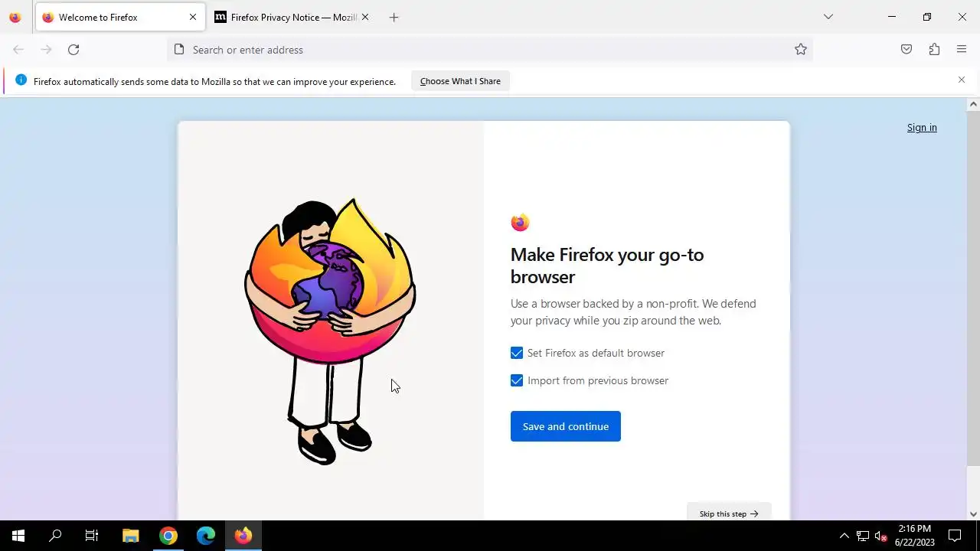The image size is (980, 551).
Task: Click the info icon in notification bar
Action: tap(21, 80)
